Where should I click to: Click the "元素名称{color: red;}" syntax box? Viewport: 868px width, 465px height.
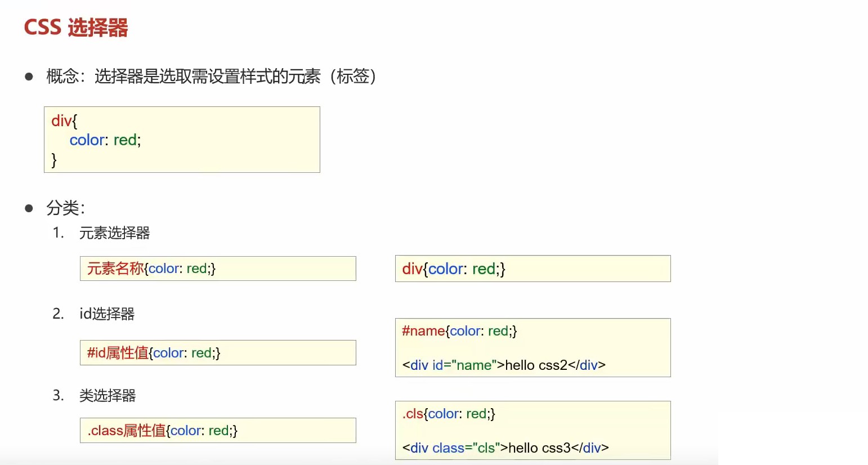(217, 269)
